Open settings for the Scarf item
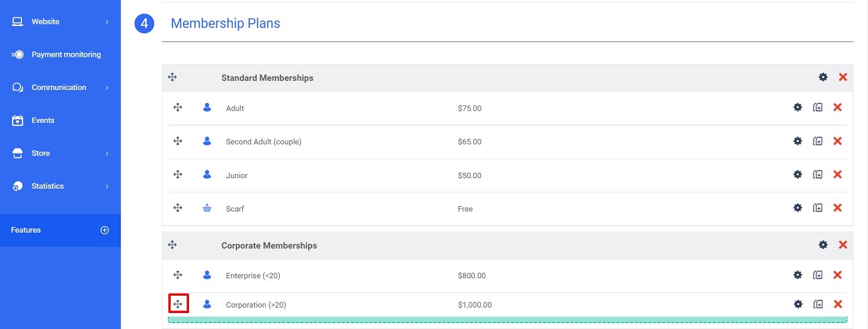The height and width of the screenshot is (329, 868). pyautogui.click(x=797, y=208)
